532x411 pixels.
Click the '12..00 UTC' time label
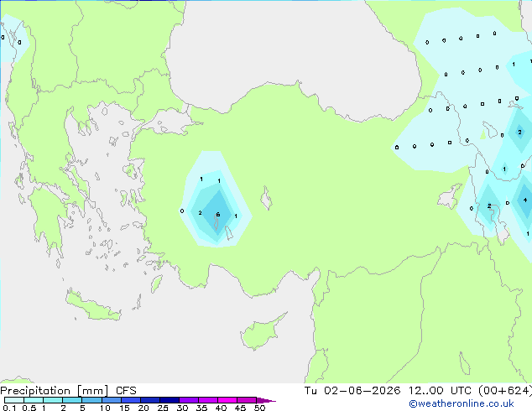tap(440, 391)
